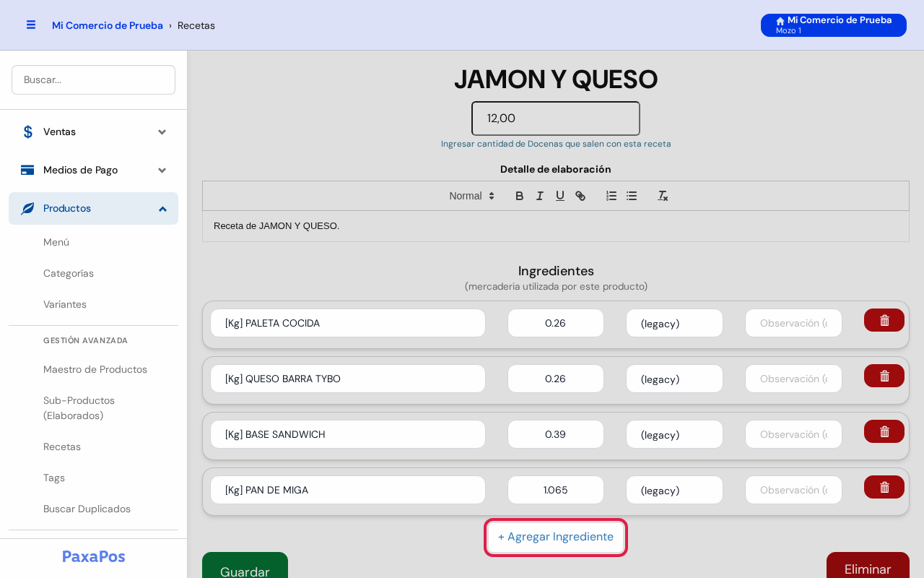Click the PAN DE MIGA quantity field
This screenshot has width=924, height=578.
pyautogui.click(x=556, y=490)
